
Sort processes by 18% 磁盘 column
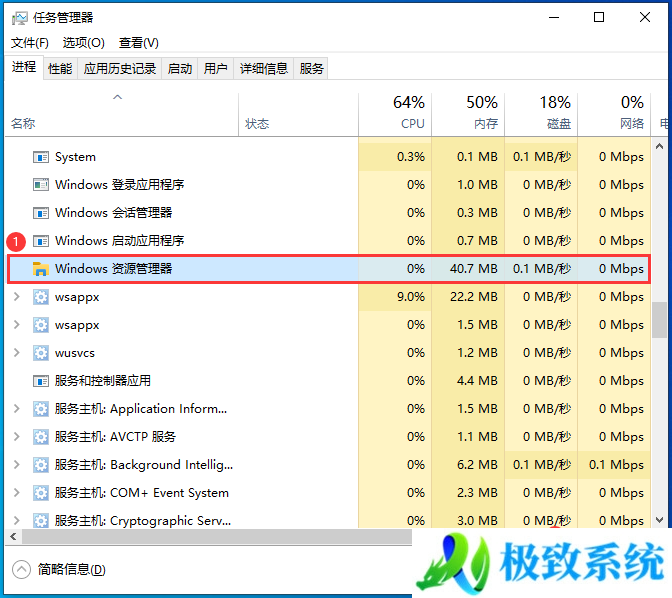point(541,114)
